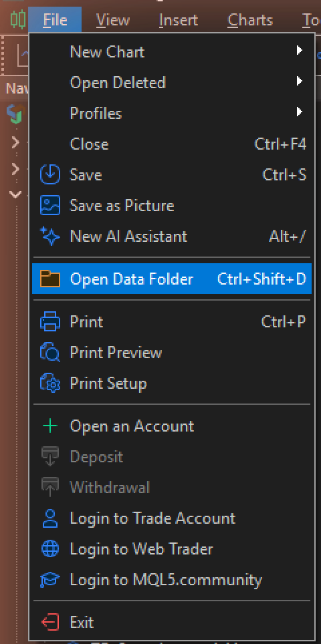This screenshot has width=321, height=644.
Task: Click the New AI Assistant sparkle icon
Action: pos(49,236)
